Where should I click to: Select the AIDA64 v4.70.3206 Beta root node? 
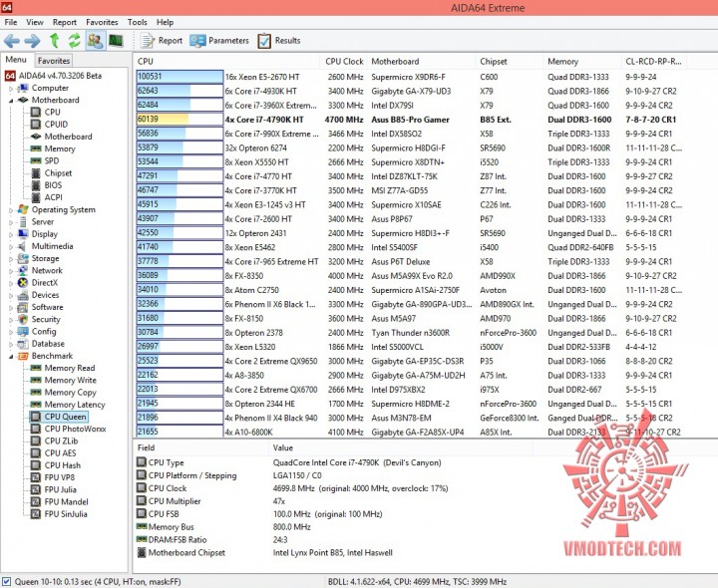click(x=60, y=76)
